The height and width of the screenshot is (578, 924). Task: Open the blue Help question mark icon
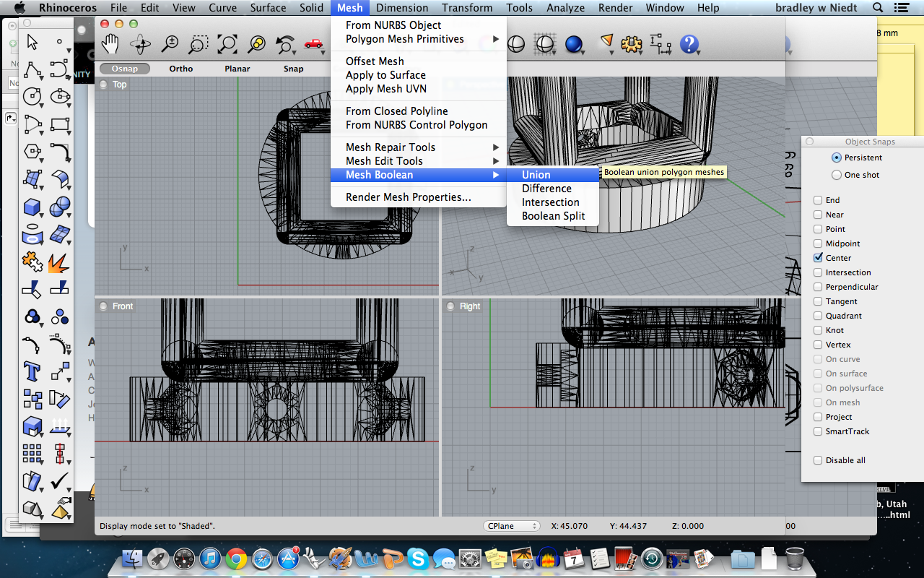point(689,45)
